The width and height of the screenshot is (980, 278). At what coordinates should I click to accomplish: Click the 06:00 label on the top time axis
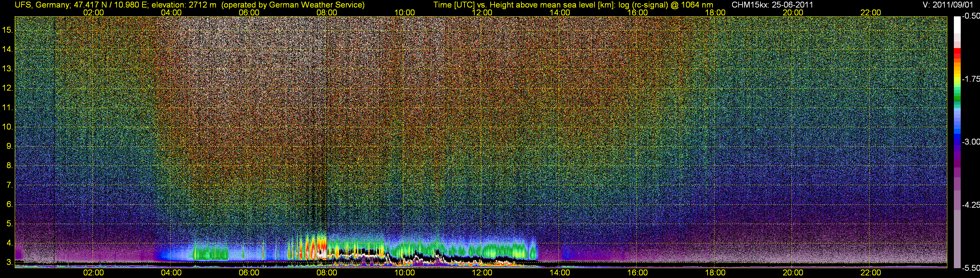coord(249,12)
